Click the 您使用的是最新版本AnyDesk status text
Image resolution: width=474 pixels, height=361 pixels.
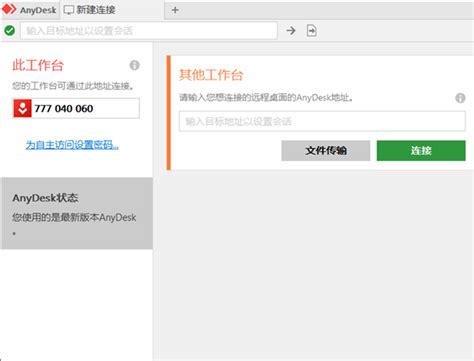coord(74,217)
